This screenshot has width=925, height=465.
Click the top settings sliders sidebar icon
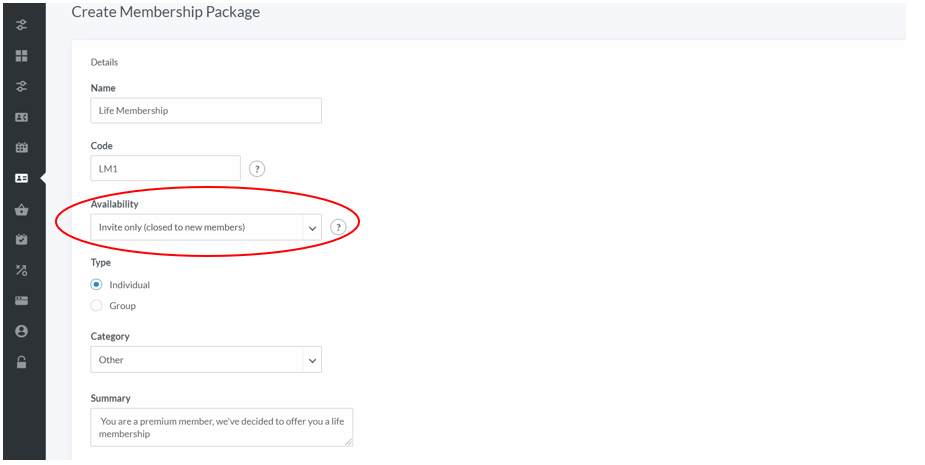click(x=21, y=25)
